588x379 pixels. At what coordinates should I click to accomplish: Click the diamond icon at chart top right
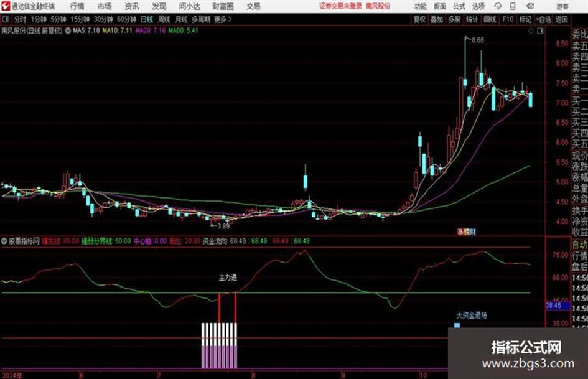pos(531,31)
